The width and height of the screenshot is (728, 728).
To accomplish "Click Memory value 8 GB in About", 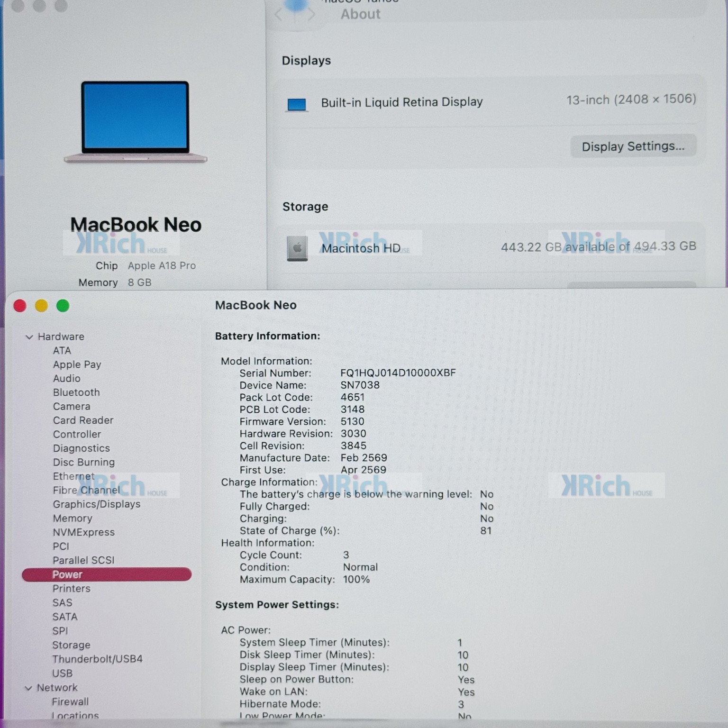I will [139, 282].
